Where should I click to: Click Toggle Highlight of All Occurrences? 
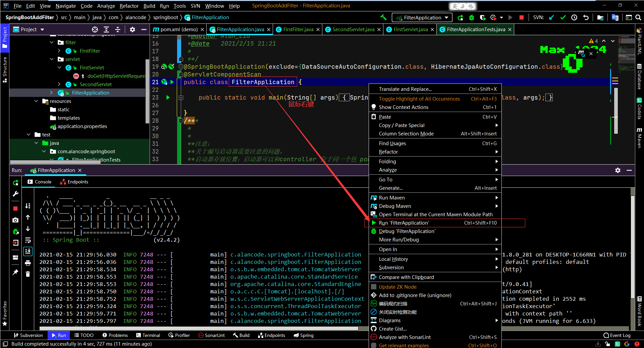435,99
